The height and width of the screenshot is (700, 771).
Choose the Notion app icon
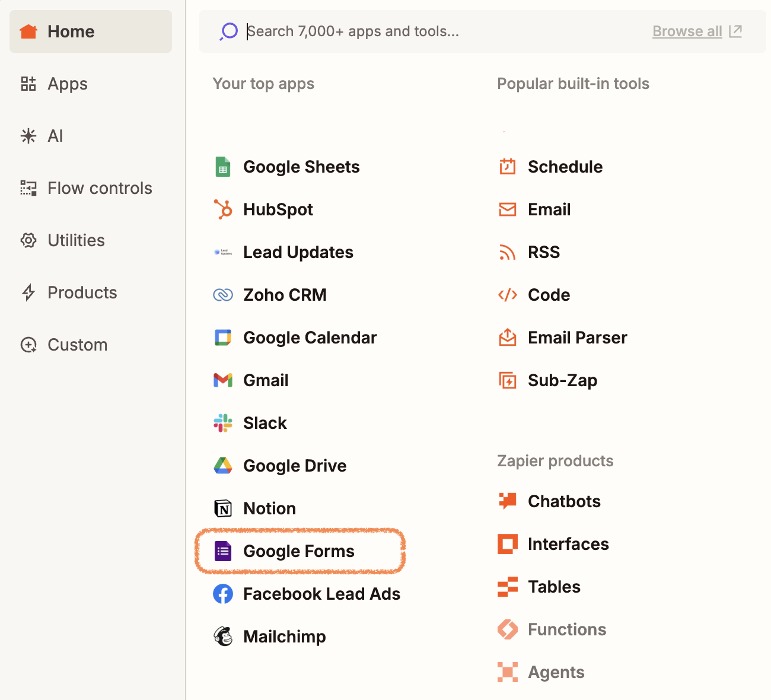[223, 508]
